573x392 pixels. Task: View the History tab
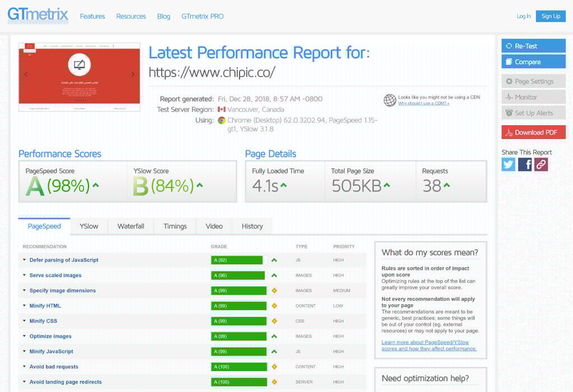[252, 226]
